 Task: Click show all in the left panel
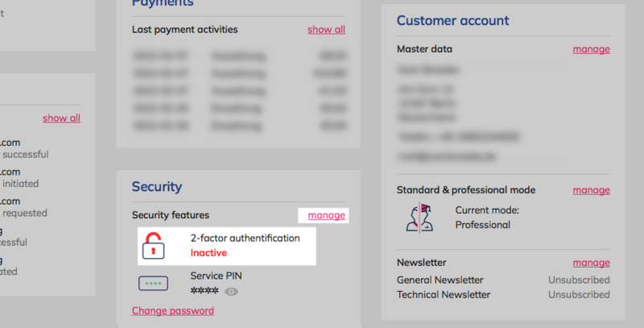(x=62, y=118)
